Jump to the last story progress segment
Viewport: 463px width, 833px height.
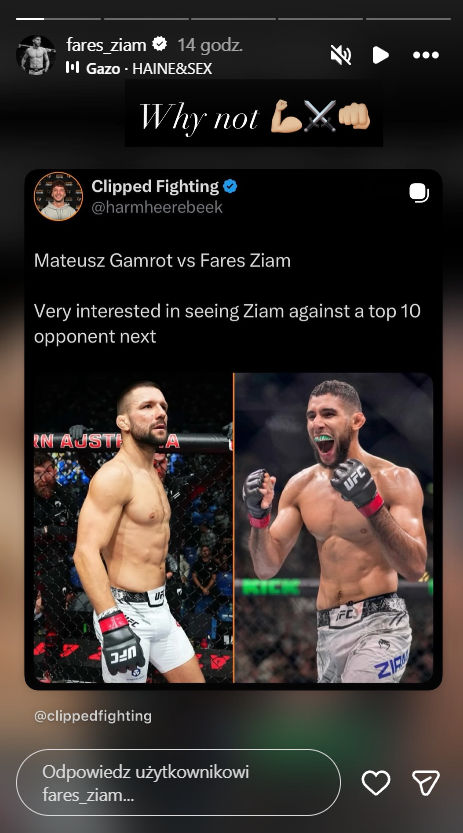[x=408, y=19]
